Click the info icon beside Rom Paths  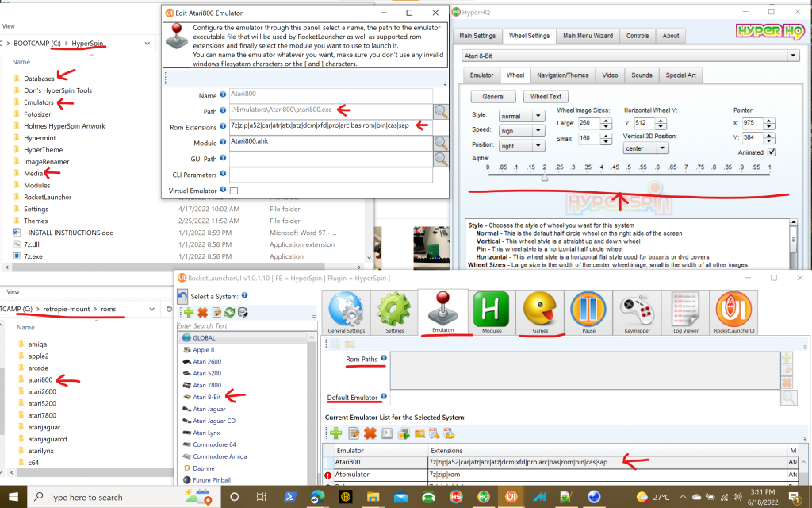(384, 359)
